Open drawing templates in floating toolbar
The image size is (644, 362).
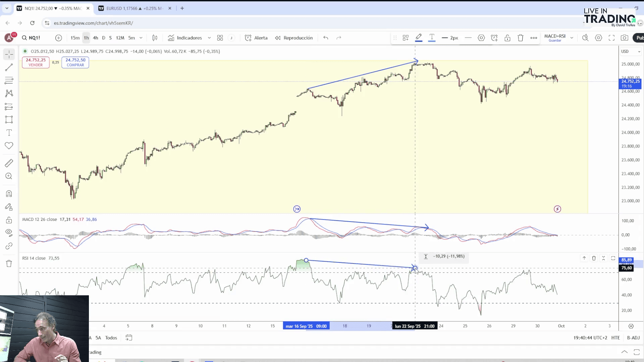(x=406, y=38)
